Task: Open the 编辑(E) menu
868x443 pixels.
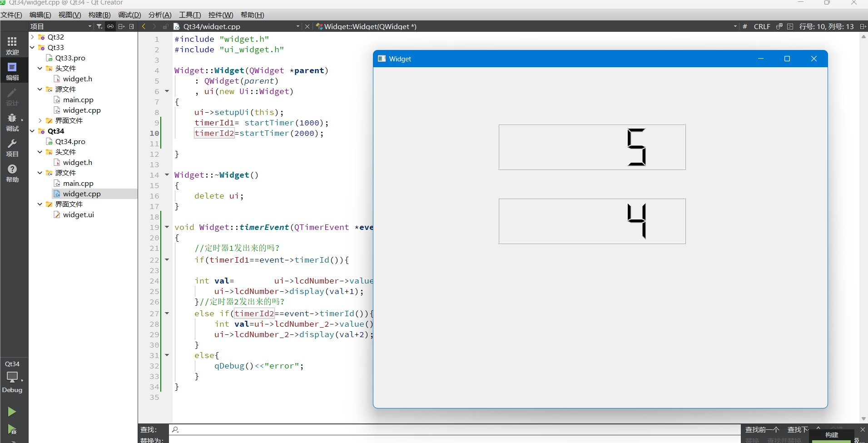Action: tap(40, 15)
